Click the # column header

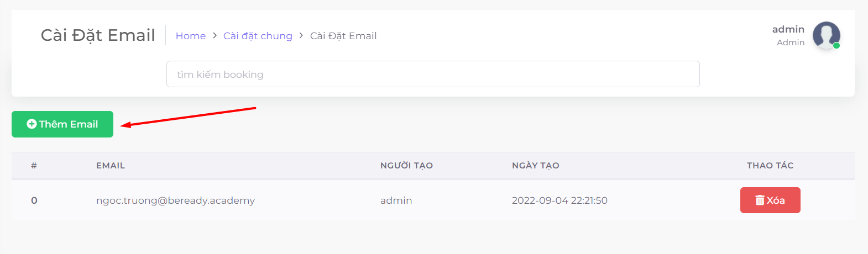[x=34, y=166]
